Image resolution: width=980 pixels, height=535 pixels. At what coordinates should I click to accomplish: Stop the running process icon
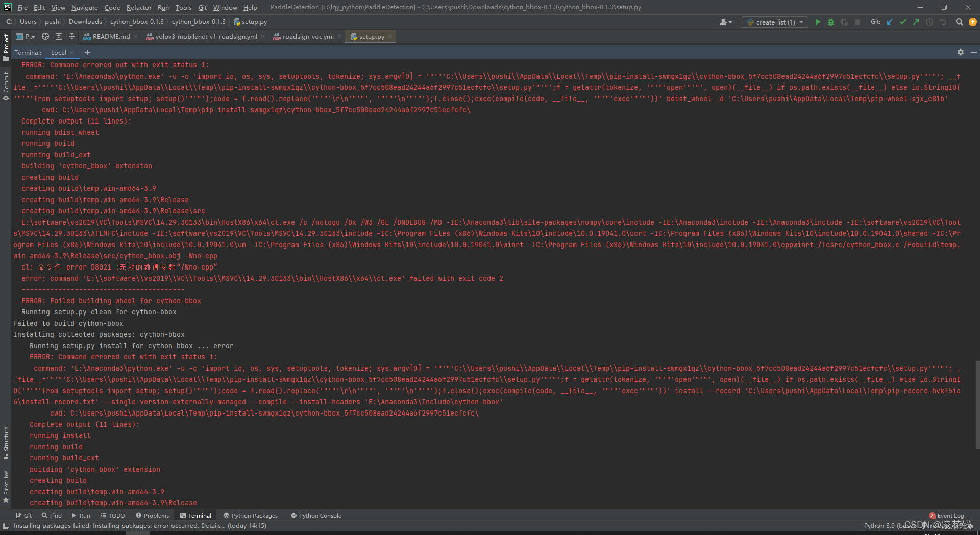coord(857,22)
